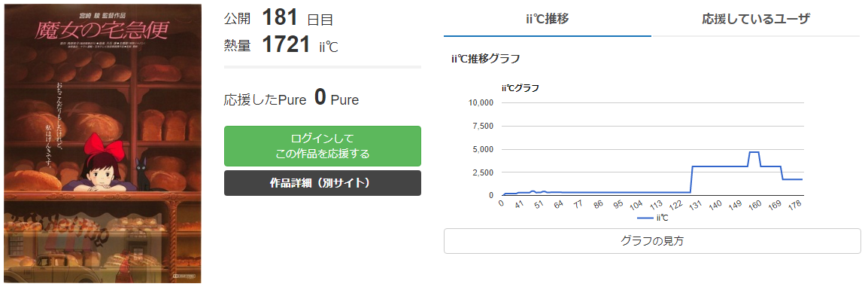
Task: Click the blue legend line icon
Action: pyautogui.click(x=645, y=218)
